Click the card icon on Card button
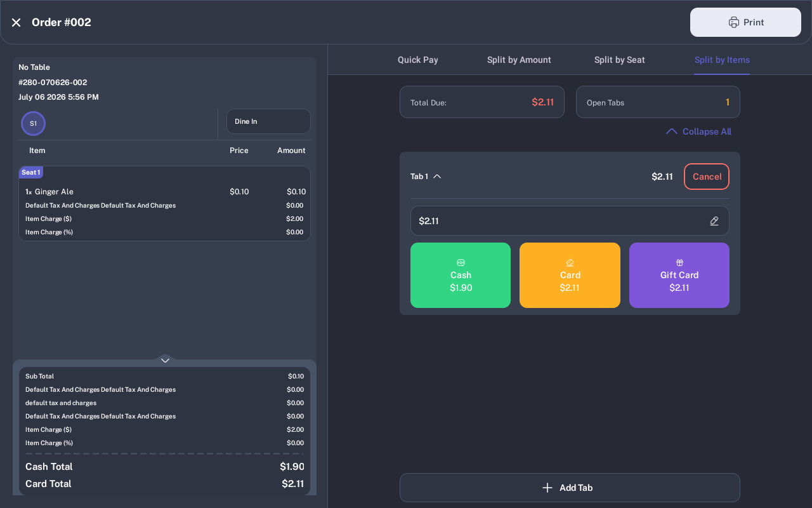Screen dimensions: 812x508 [570, 262]
